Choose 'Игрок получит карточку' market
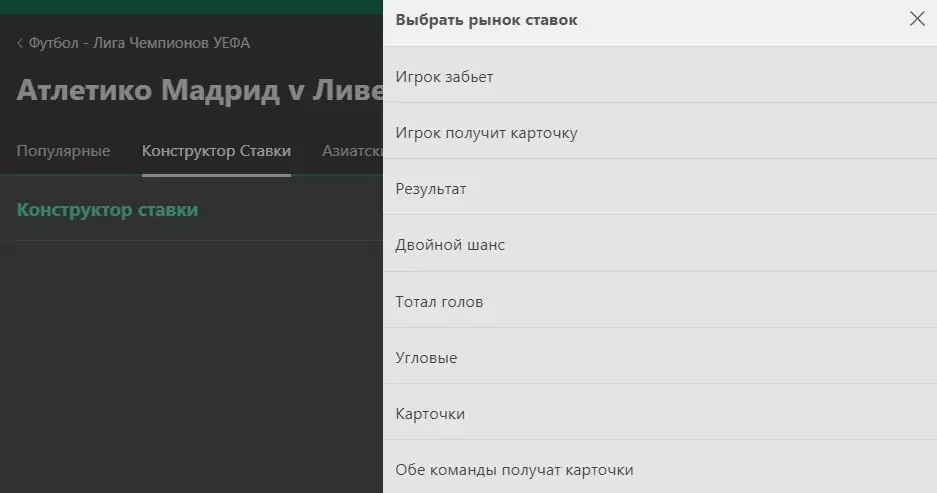 point(660,131)
